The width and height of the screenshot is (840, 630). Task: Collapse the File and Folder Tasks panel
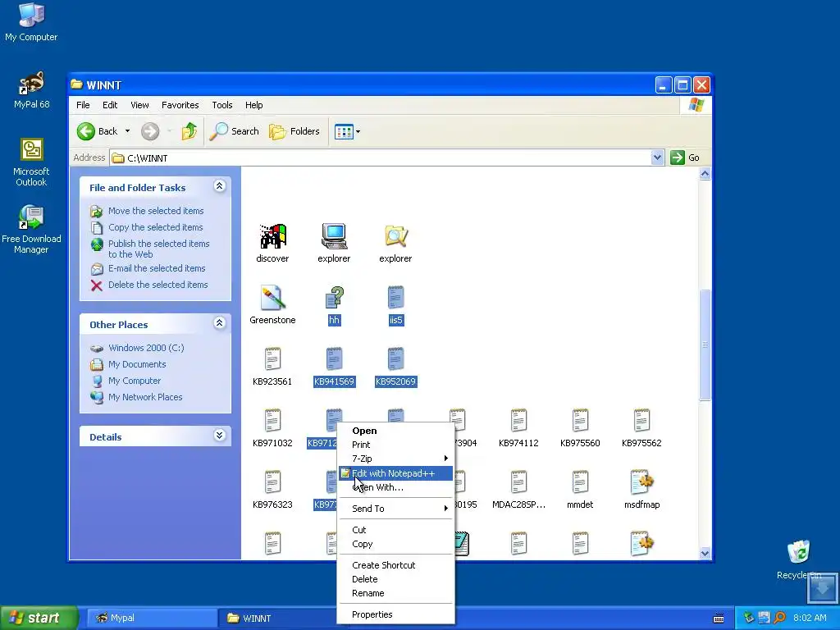tap(219, 186)
